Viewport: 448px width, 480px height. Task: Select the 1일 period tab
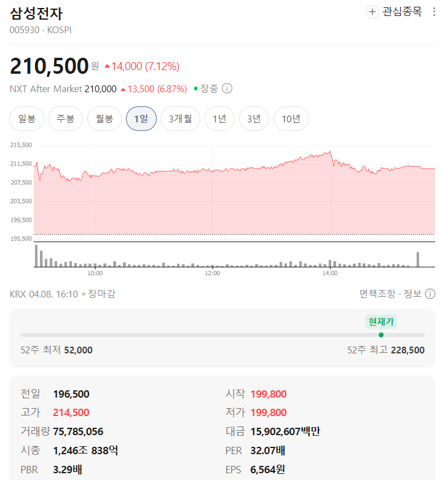[x=141, y=119]
